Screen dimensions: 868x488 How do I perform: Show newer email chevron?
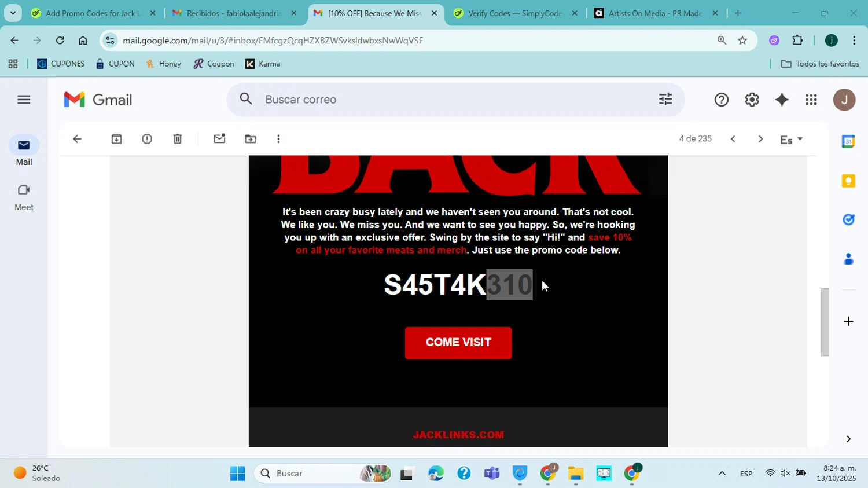point(733,139)
